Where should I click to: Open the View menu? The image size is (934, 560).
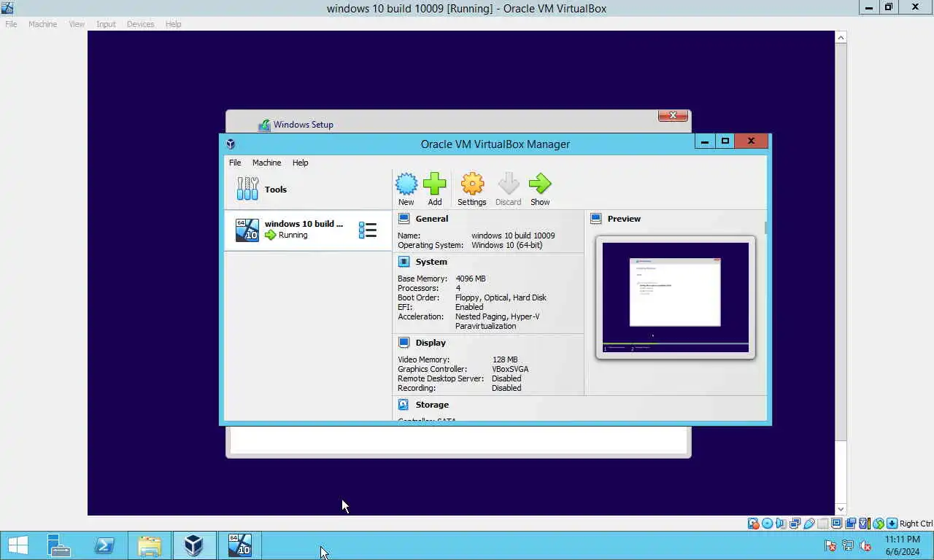point(77,24)
